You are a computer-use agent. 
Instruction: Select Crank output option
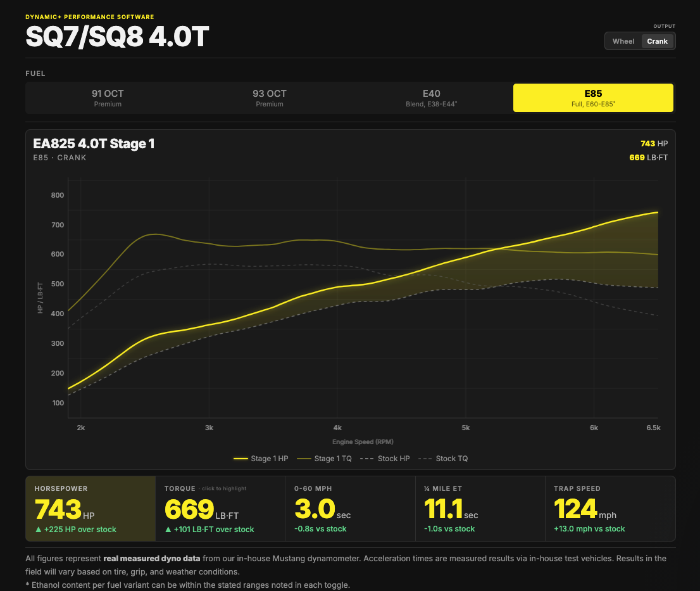tap(657, 41)
